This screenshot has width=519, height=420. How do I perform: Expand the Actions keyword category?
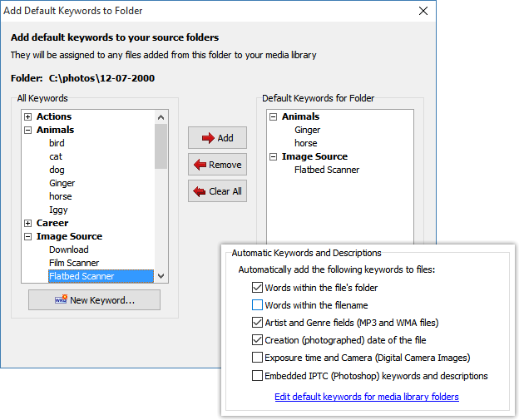[x=28, y=116]
